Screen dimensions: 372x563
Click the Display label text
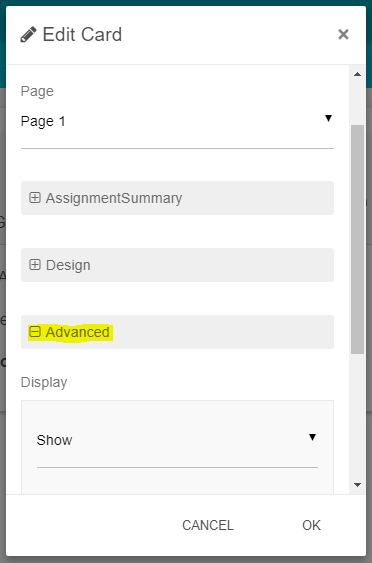[44, 382]
